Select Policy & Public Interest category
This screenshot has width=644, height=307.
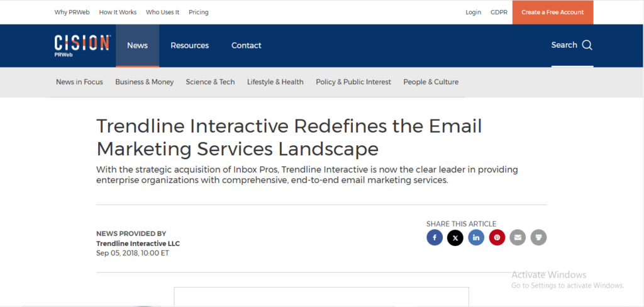pyautogui.click(x=353, y=82)
